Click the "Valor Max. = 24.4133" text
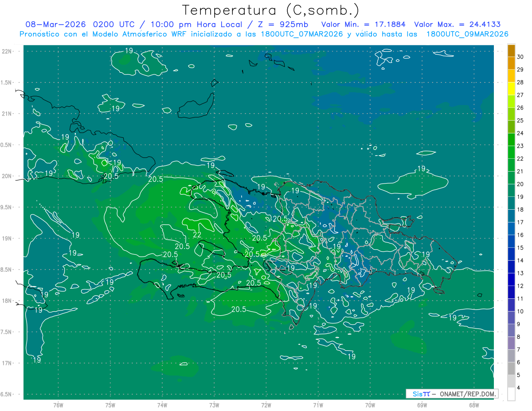Screen dimensions: 532x411 [457, 24]
